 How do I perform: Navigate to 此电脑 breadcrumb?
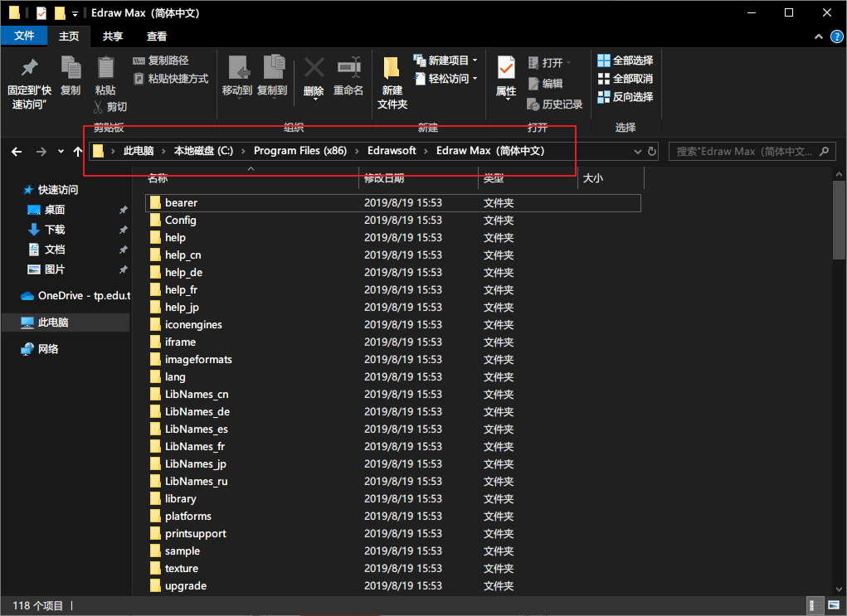pyautogui.click(x=139, y=151)
